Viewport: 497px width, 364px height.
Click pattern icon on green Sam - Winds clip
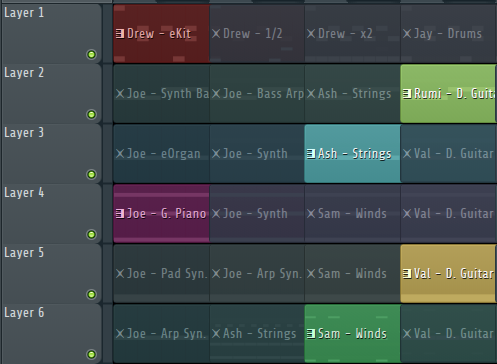(x=311, y=334)
